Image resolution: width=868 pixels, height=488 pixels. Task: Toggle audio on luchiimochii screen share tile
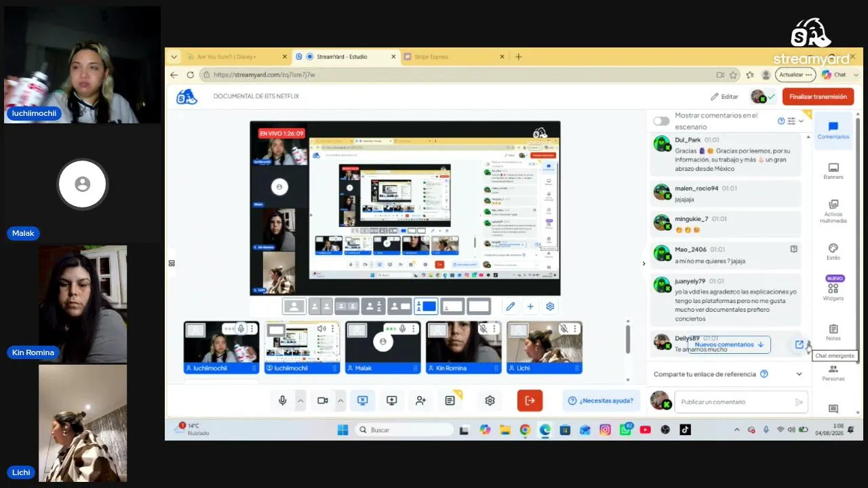(321, 329)
